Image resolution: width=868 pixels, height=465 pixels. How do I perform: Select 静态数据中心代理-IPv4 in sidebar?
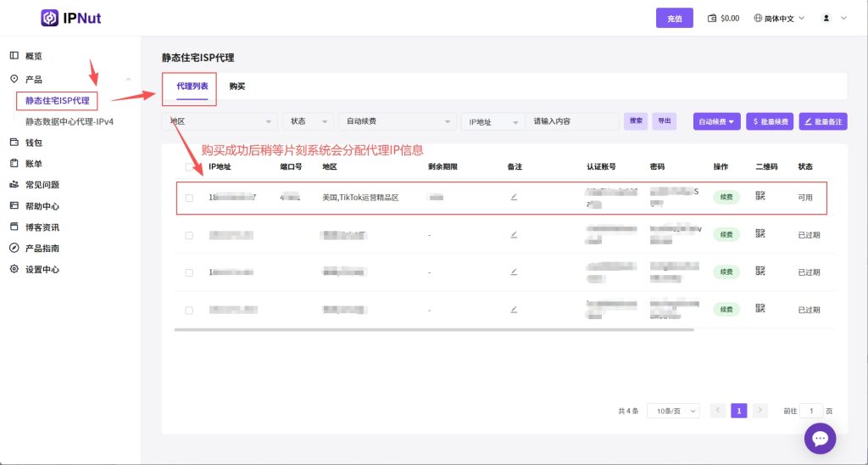pos(69,122)
